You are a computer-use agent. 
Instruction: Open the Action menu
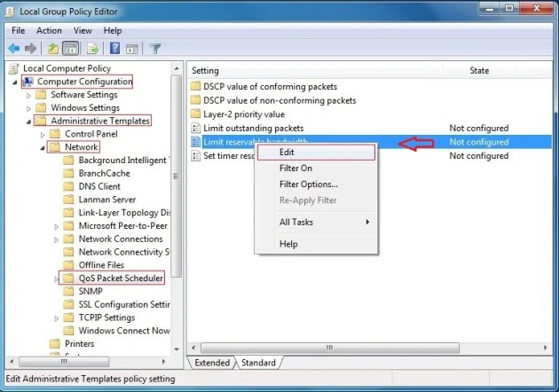[49, 31]
